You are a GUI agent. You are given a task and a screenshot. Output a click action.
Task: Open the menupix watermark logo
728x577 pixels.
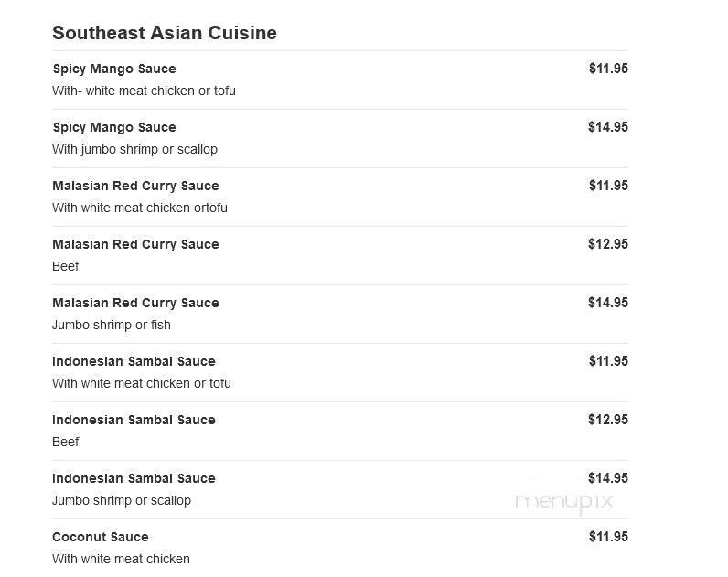(563, 501)
